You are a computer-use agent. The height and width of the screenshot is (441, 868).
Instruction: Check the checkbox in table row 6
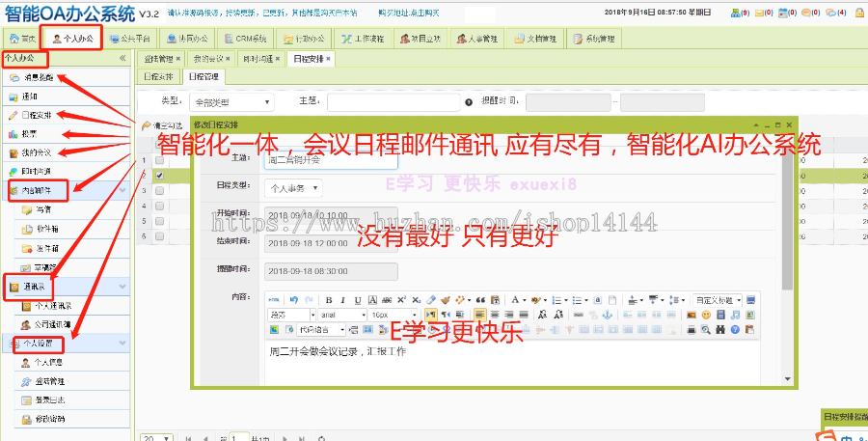(159, 236)
